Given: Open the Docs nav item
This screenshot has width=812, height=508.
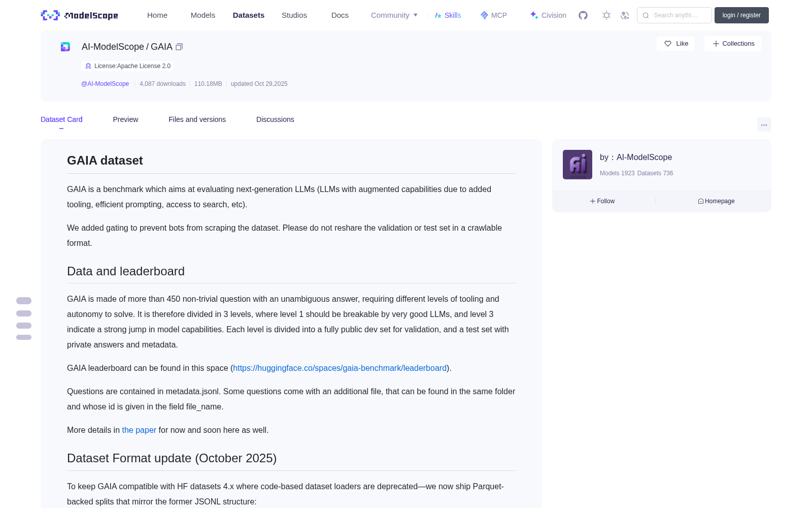Looking at the screenshot, I should pos(340,15).
